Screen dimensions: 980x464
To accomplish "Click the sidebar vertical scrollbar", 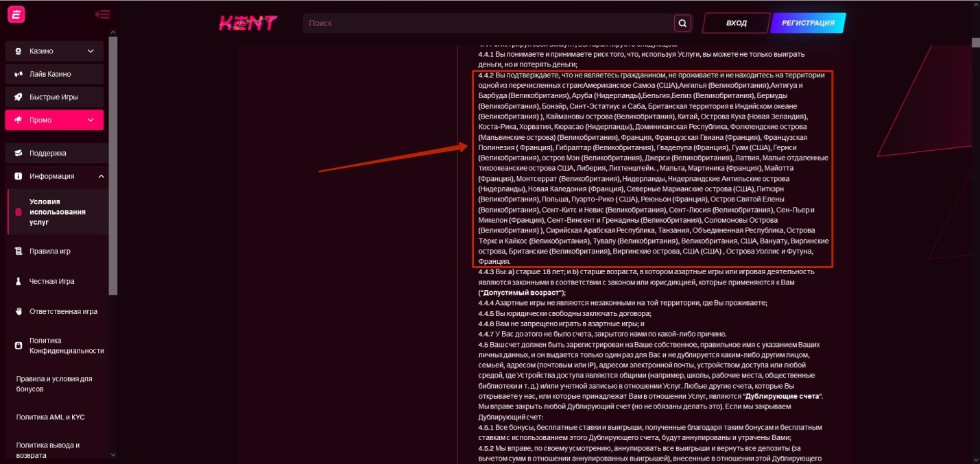I will tap(114, 165).
